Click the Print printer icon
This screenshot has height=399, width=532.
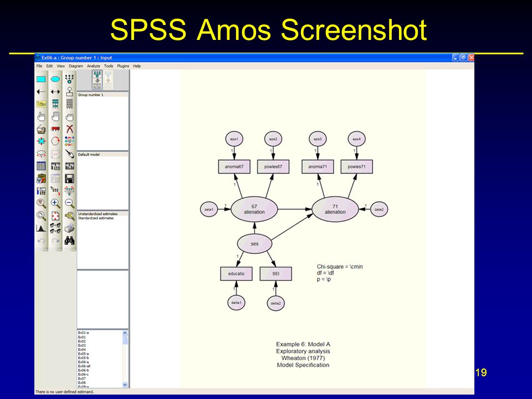(70, 228)
